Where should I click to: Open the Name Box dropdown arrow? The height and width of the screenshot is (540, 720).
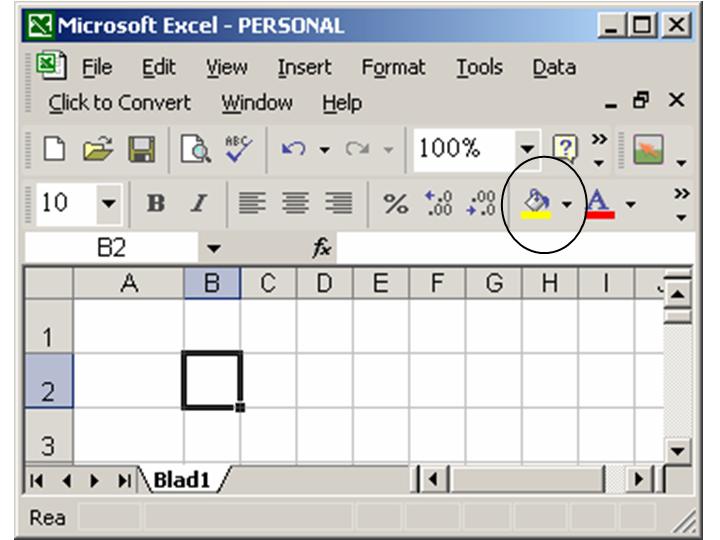(x=214, y=248)
